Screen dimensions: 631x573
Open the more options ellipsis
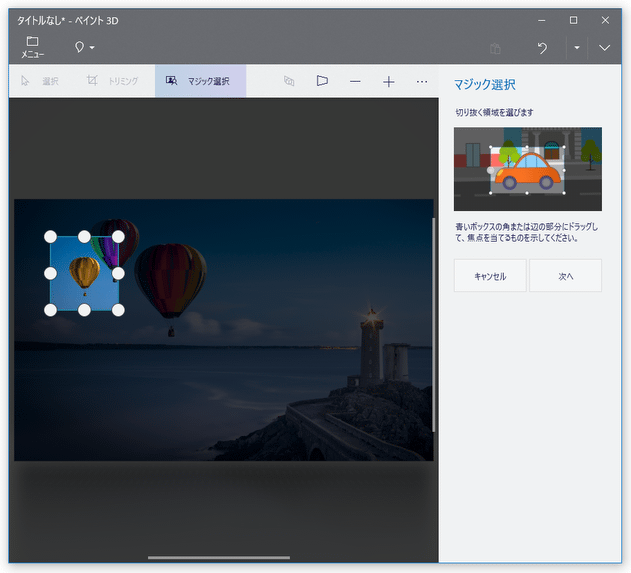pyautogui.click(x=422, y=82)
